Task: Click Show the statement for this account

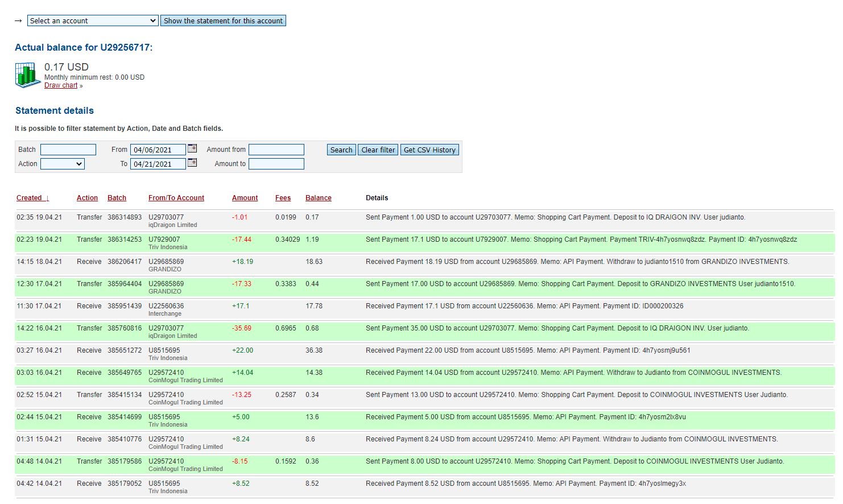Action: coord(223,21)
